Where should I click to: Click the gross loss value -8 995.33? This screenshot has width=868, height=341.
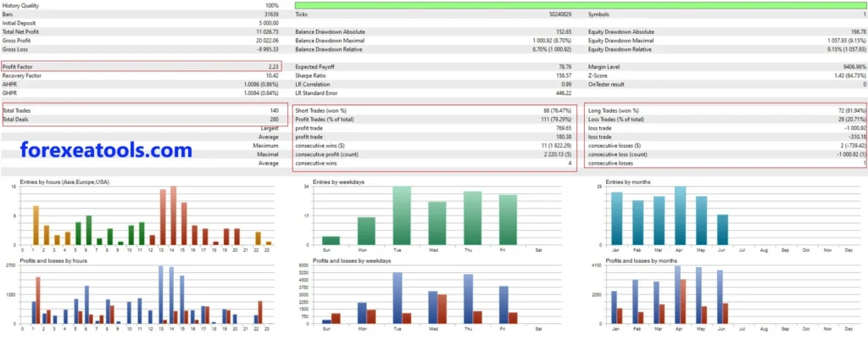(x=268, y=49)
